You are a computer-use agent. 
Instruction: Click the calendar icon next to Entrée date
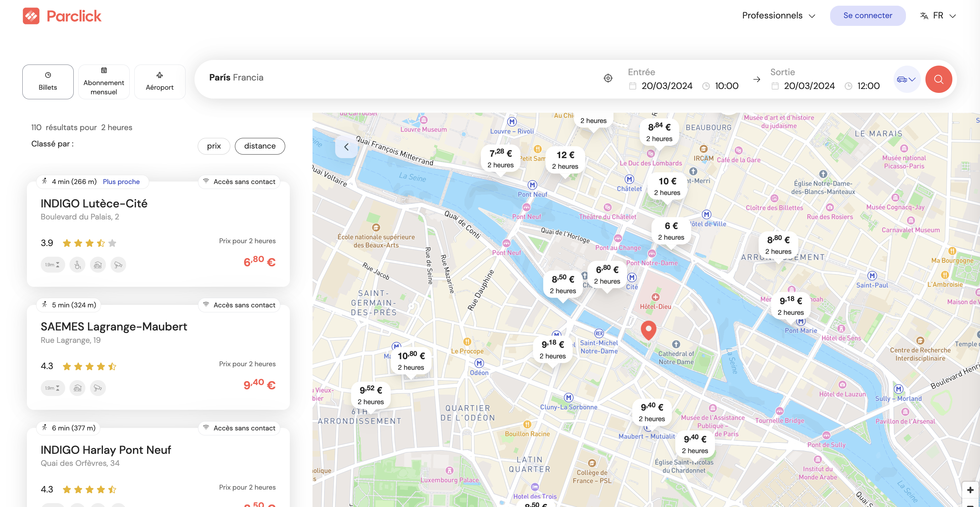pyautogui.click(x=632, y=86)
